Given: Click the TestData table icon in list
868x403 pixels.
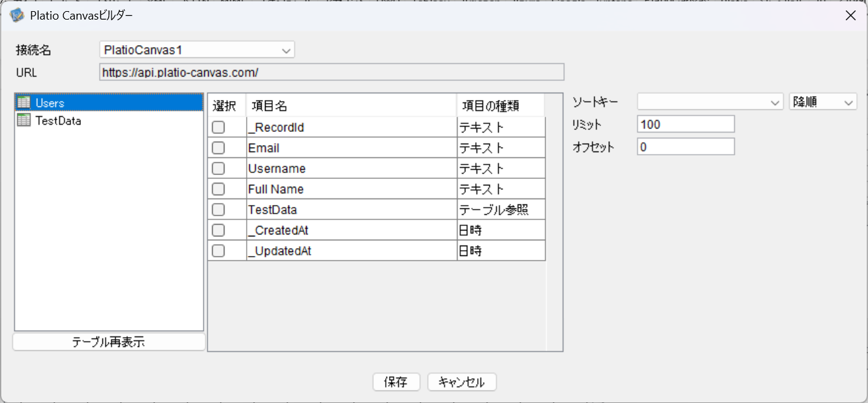Looking at the screenshot, I should pyautogui.click(x=24, y=120).
